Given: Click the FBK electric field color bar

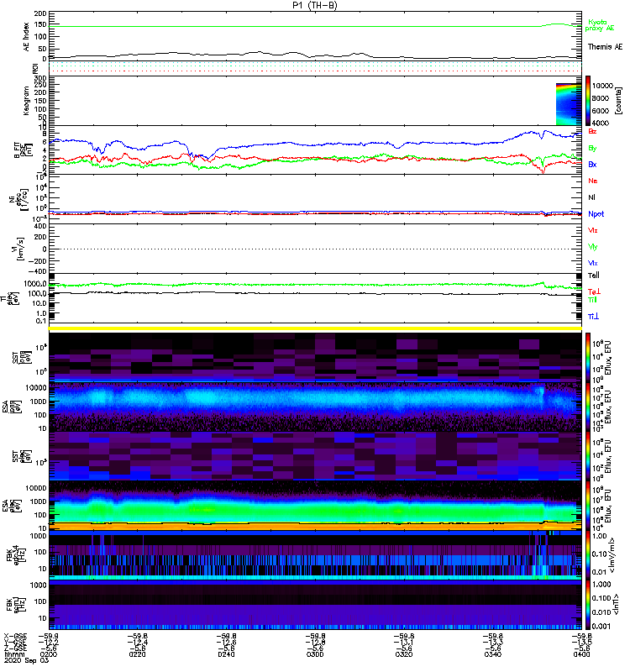Looking at the screenshot, I should (x=588, y=555).
